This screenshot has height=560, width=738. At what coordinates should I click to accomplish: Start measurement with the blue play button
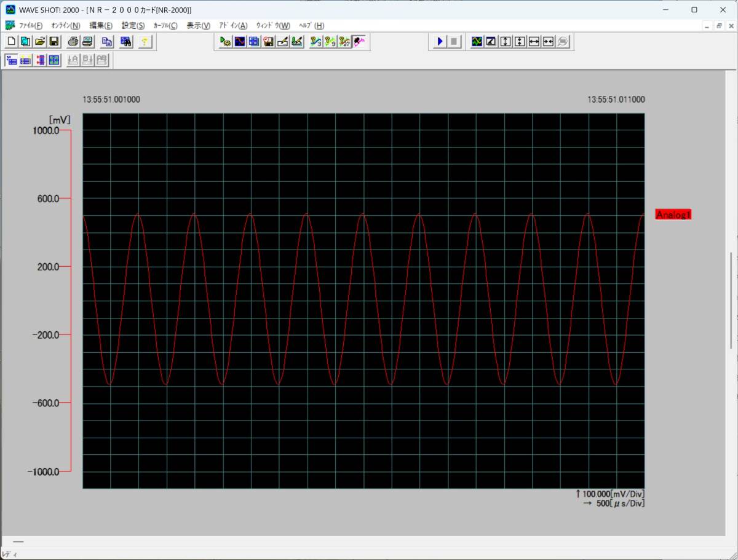pos(440,42)
